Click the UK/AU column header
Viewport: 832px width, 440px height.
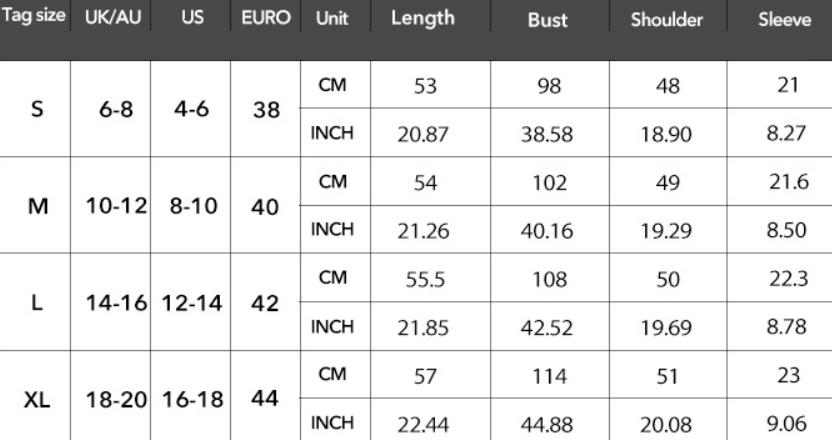(x=110, y=18)
